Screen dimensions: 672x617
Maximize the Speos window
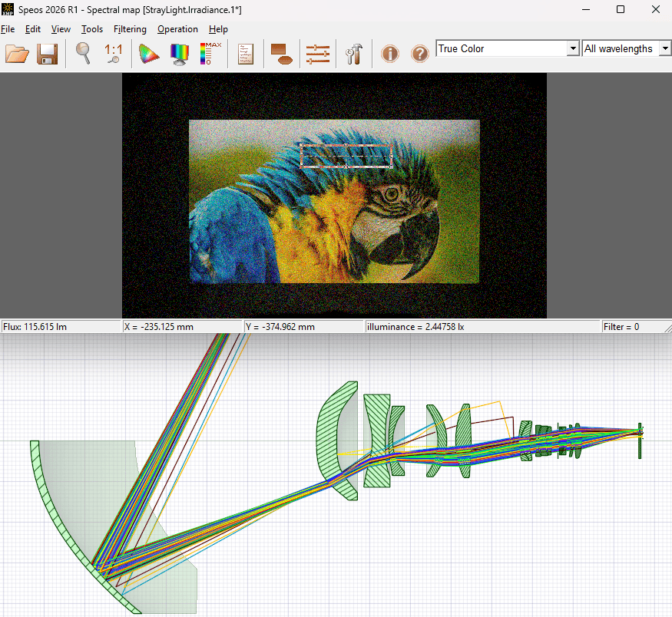pos(620,9)
